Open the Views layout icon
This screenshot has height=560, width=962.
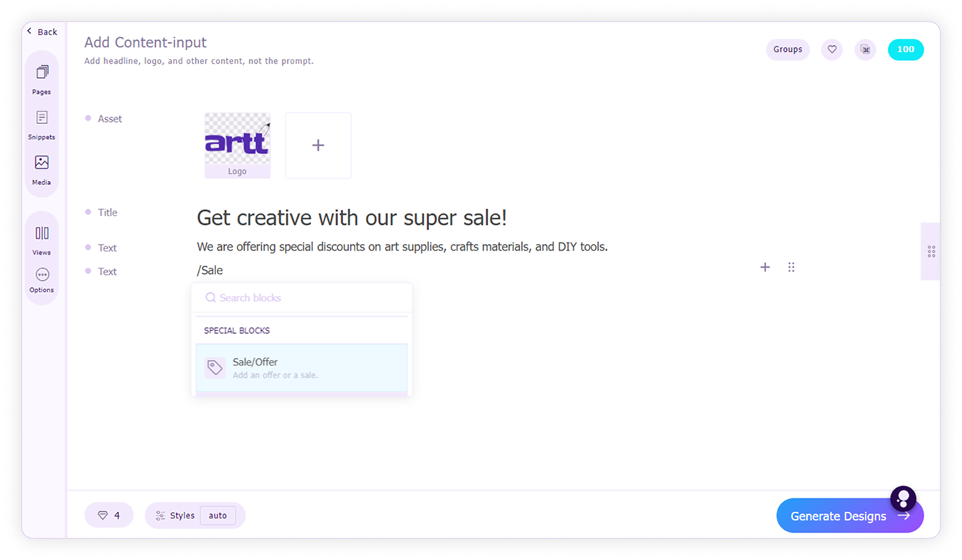tap(42, 233)
